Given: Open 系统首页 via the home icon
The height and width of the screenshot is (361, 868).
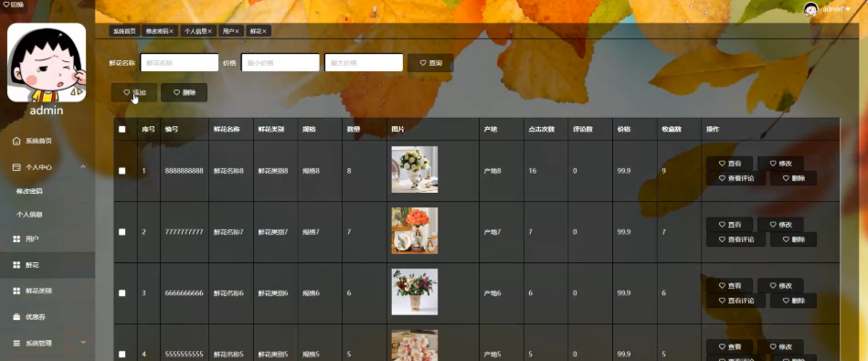Looking at the screenshot, I should point(16,141).
